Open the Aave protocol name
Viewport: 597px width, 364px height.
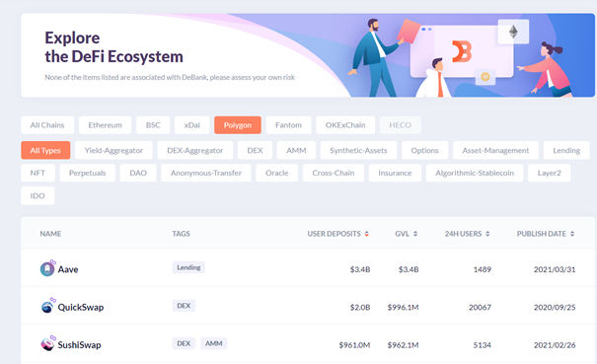click(x=68, y=269)
